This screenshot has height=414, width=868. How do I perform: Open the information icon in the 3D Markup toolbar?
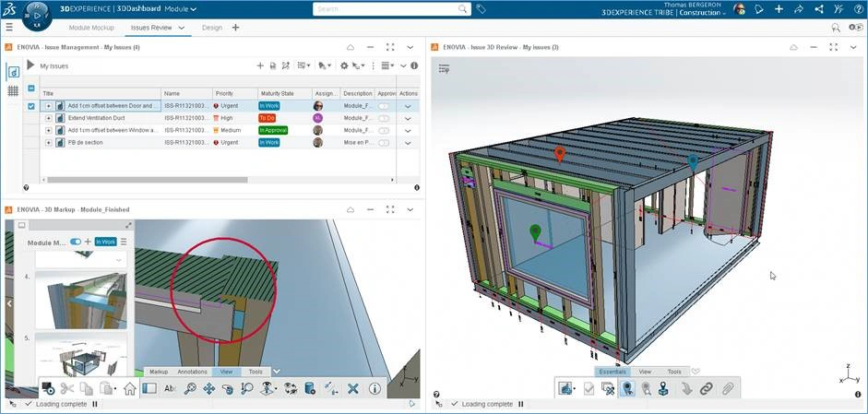(375, 388)
